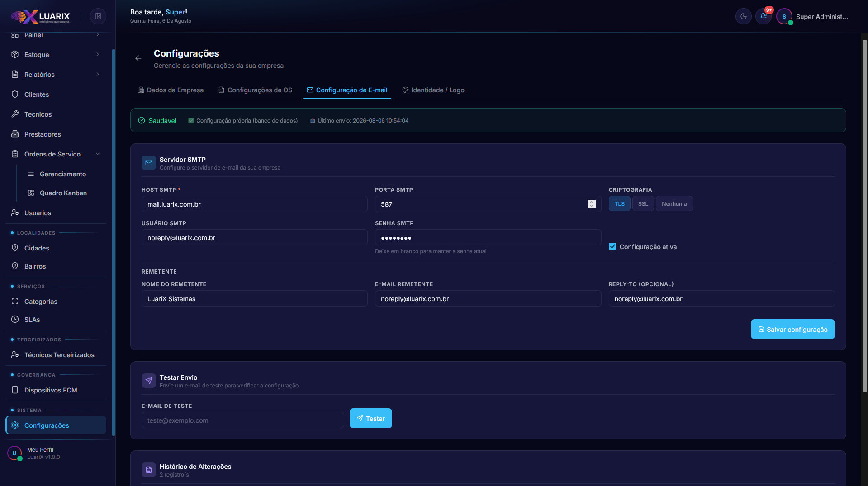Open Super Administrator avatar menu
Viewport: 868px width, 486px height.
pyautogui.click(x=784, y=16)
